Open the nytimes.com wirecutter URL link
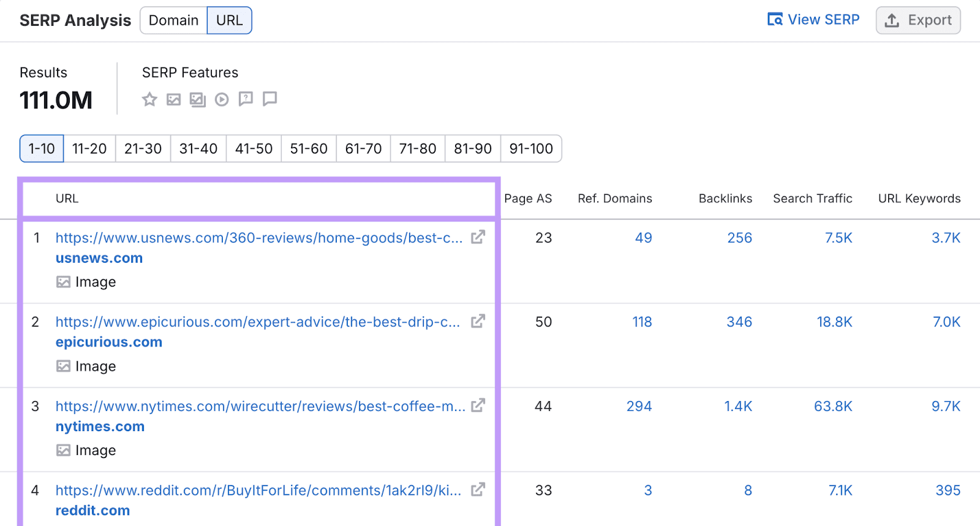Screen dimensions: 980x526 coord(261,406)
